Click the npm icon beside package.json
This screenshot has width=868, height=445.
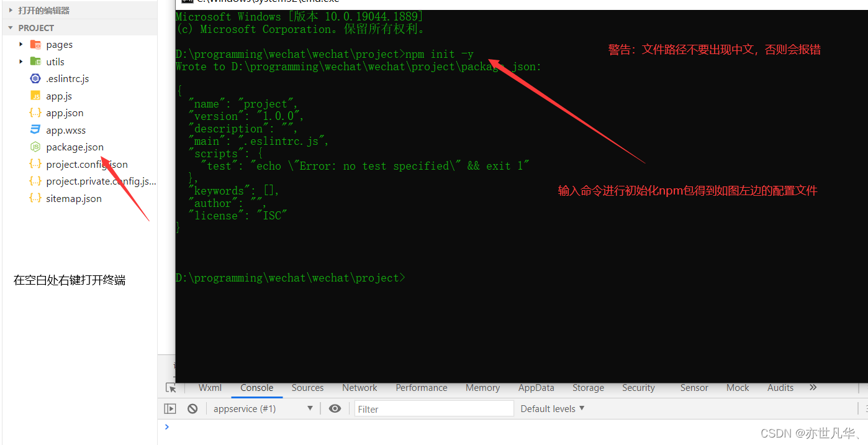coord(35,147)
